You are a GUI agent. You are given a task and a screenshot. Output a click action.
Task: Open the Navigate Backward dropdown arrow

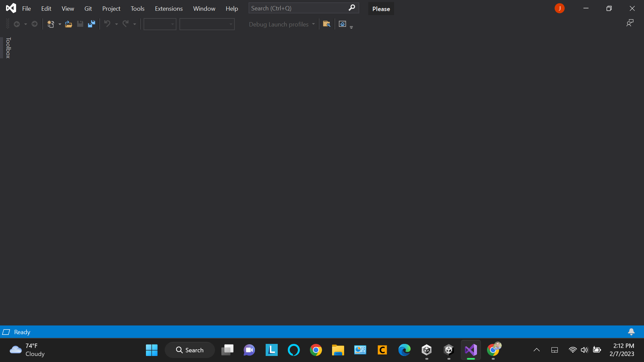click(25, 24)
